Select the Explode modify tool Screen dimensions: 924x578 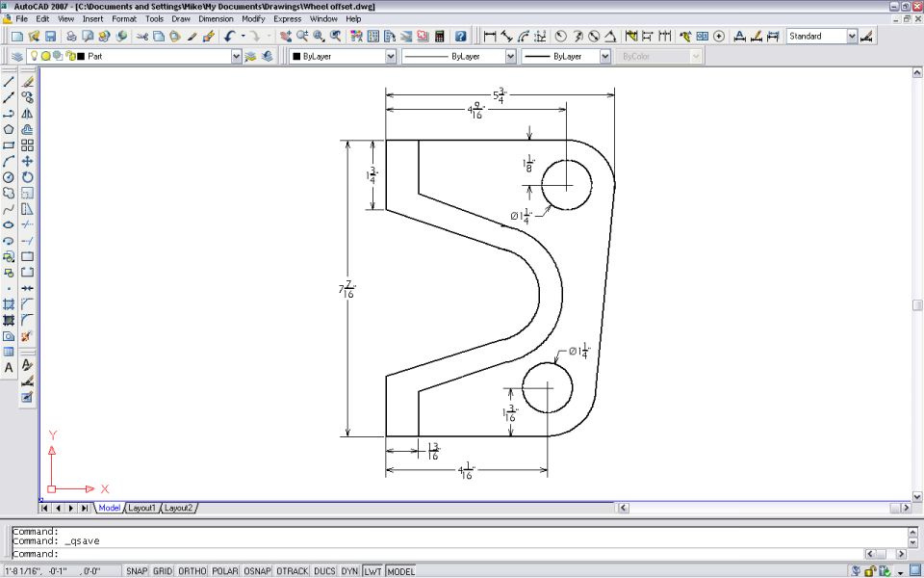click(27, 336)
